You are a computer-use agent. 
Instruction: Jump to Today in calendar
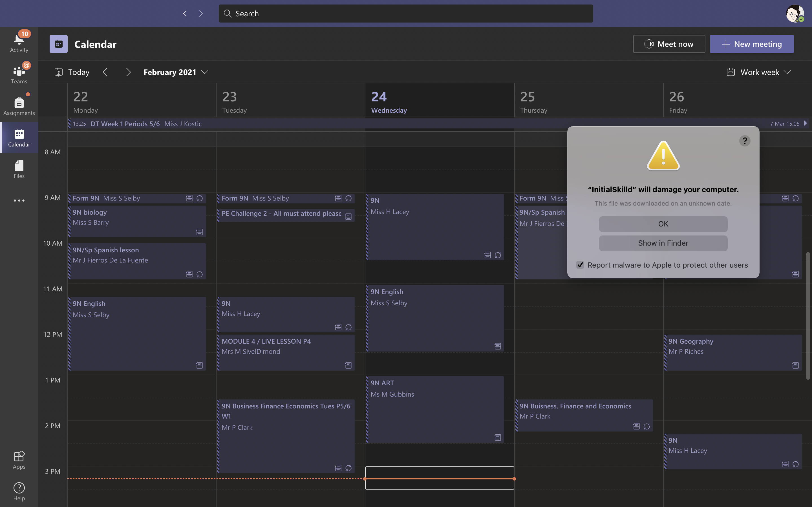pyautogui.click(x=72, y=72)
